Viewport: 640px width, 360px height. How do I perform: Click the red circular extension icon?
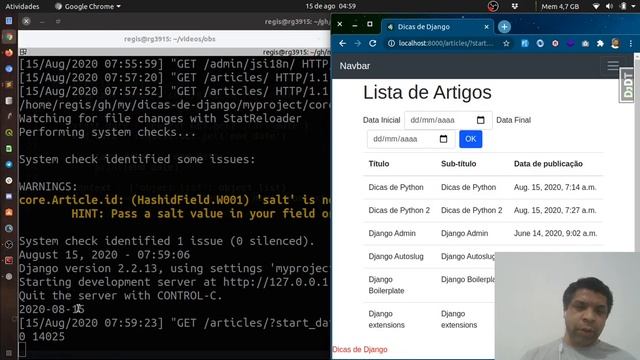pos(555,43)
